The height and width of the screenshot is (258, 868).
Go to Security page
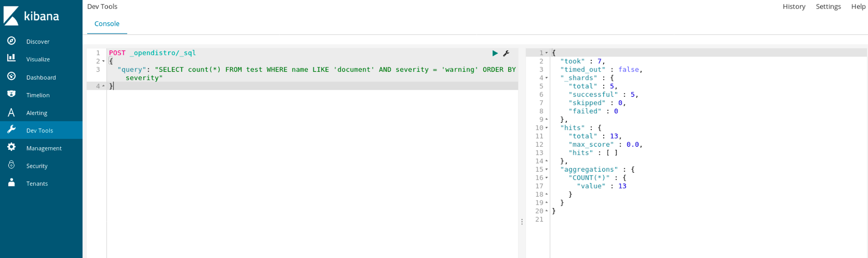[37, 166]
